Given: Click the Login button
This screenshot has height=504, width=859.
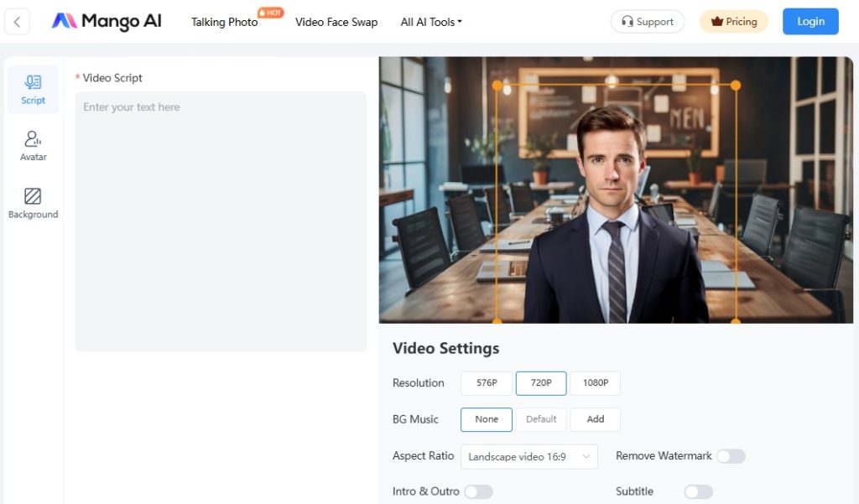Looking at the screenshot, I should 810,22.
